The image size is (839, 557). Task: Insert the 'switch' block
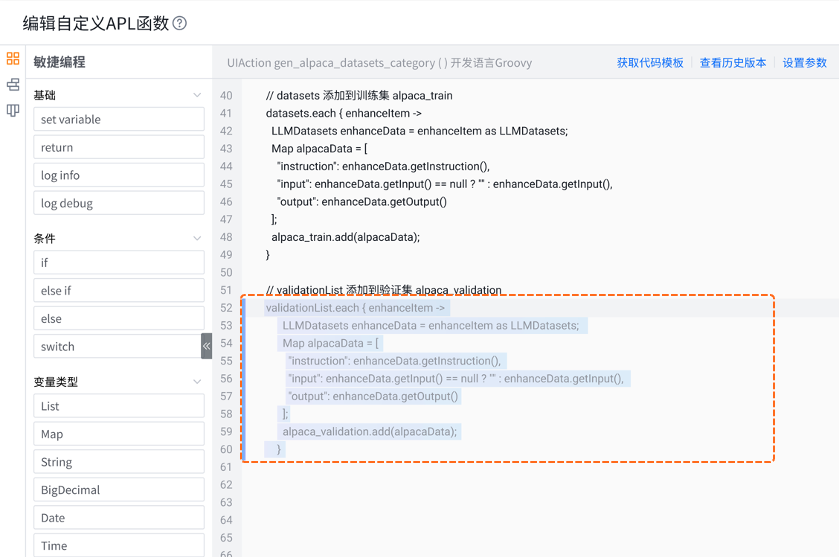[116, 346]
